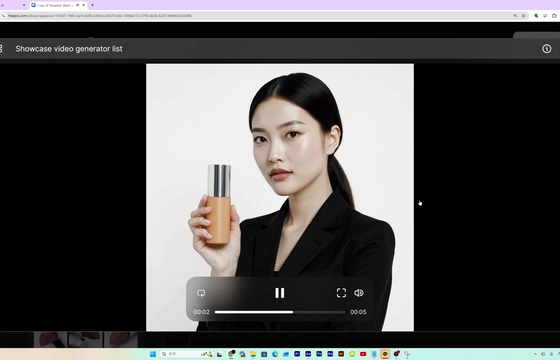Open the yellow KakaoTalk taskbar icon
This screenshot has width=560, height=360.
(x=385, y=354)
